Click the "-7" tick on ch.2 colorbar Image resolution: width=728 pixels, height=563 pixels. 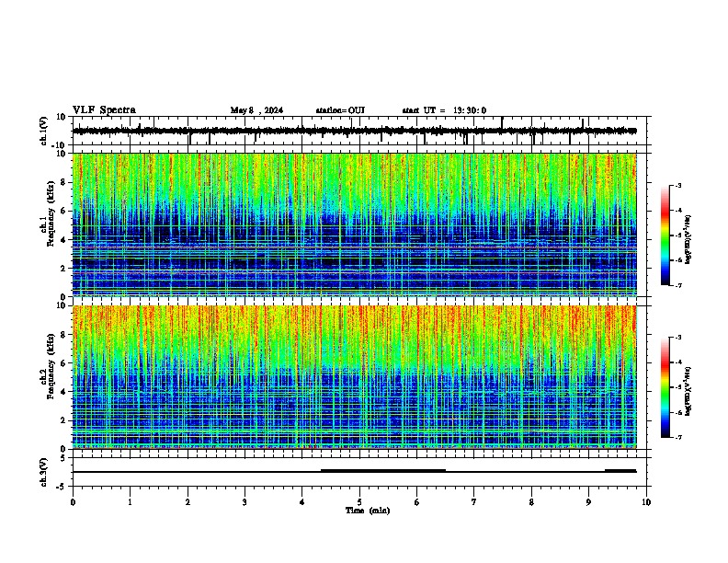[x=677, y=437]
